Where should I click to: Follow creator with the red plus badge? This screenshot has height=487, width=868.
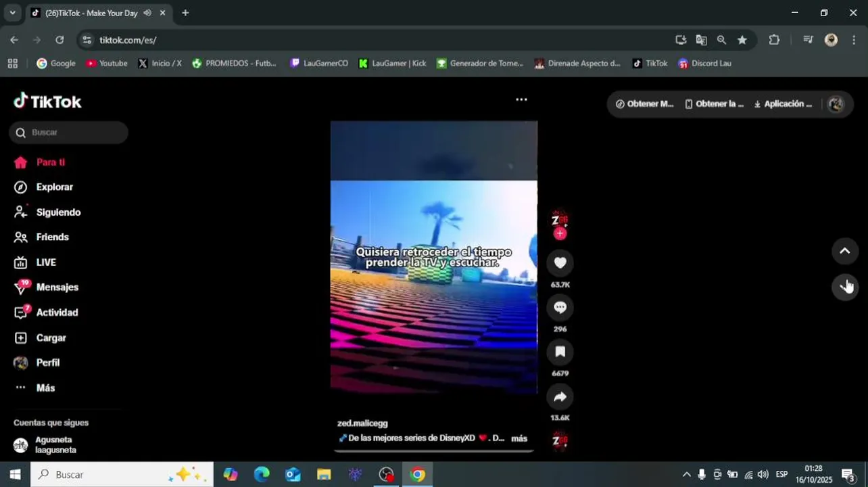(x=560, y=233)
